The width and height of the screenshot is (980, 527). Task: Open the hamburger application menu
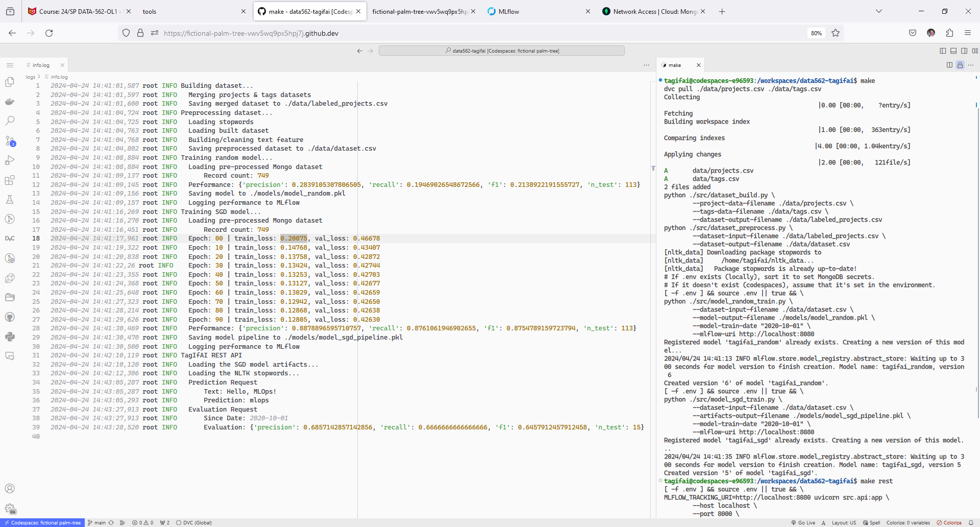coord(10,65)
